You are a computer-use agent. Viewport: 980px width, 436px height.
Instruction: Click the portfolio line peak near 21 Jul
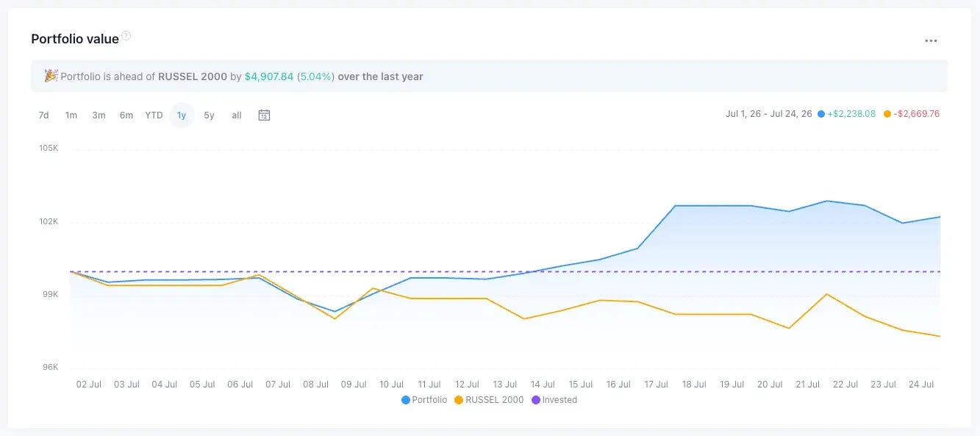(x=827, y=201)
